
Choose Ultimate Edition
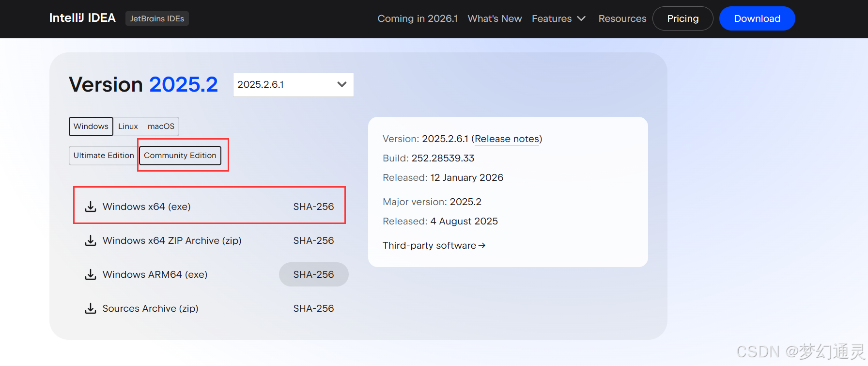click(x=104, y=156)
